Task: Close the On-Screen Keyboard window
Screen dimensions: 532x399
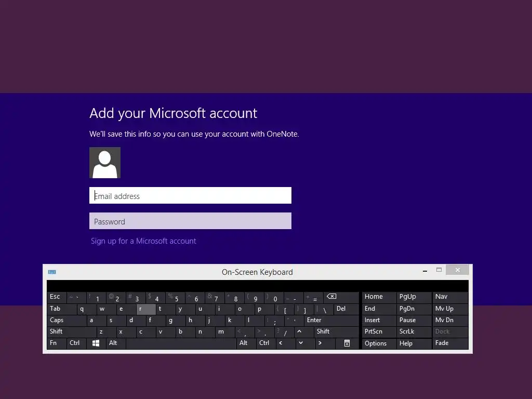Action: pos(457,270)
